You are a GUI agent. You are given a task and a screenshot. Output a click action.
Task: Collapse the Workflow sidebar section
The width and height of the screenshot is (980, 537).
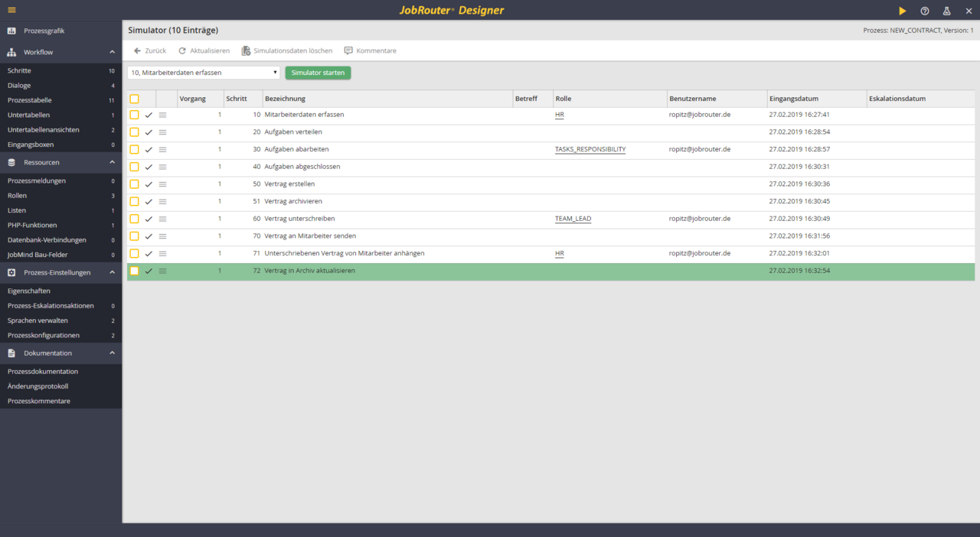coord(112,52)
